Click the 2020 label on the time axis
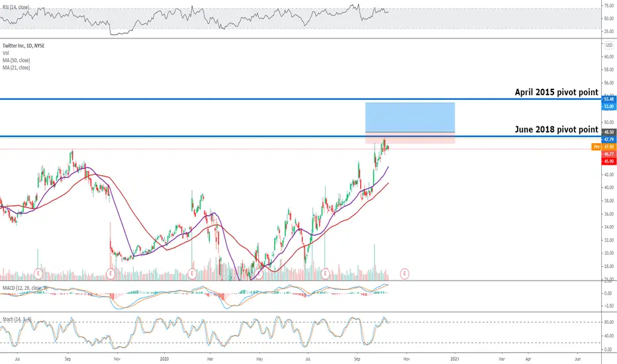Image resolution: width=617 pixels, height=364 pixels. point(164,359)
